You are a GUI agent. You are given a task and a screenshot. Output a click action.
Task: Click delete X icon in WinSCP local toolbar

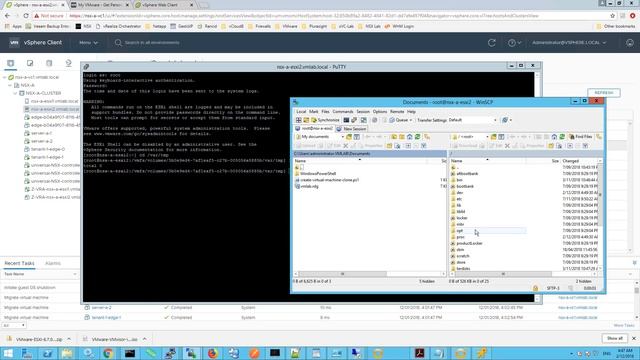click(346, 146)
